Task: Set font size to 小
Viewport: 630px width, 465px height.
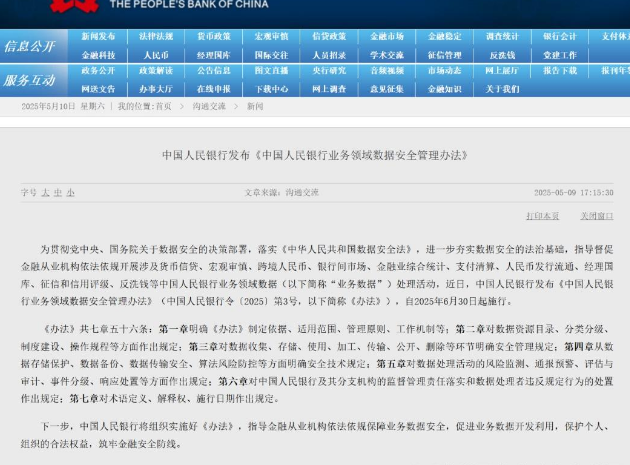Action: 70,193
